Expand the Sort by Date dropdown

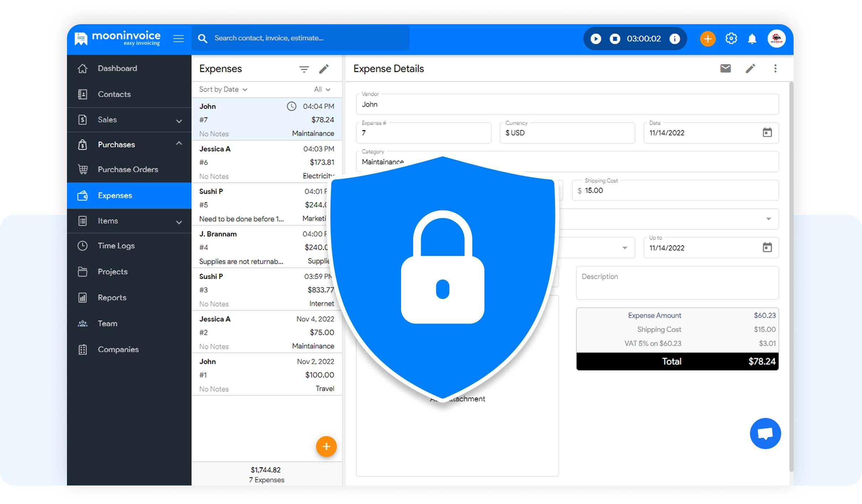pyautogui.click(x=223, y=89)
